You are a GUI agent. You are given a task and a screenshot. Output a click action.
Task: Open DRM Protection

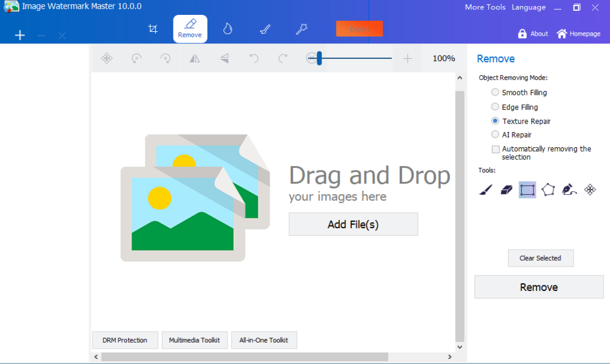click(x=125, y=340)
